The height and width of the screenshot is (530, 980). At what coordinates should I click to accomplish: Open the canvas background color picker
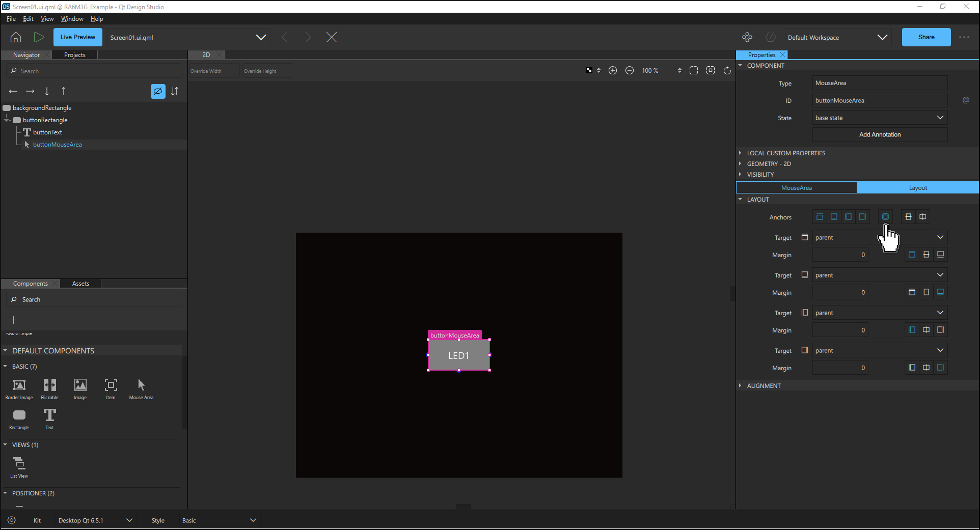tap(590, 71)
